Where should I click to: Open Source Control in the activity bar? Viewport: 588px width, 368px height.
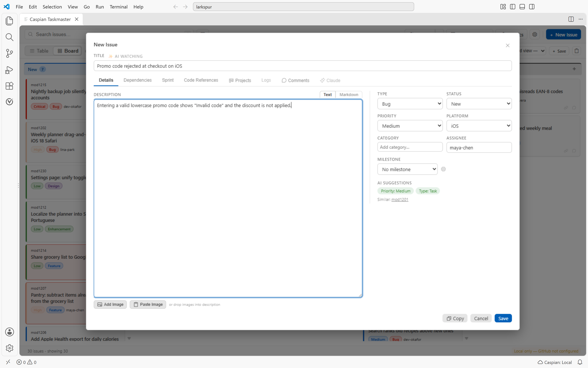point(9,53)
